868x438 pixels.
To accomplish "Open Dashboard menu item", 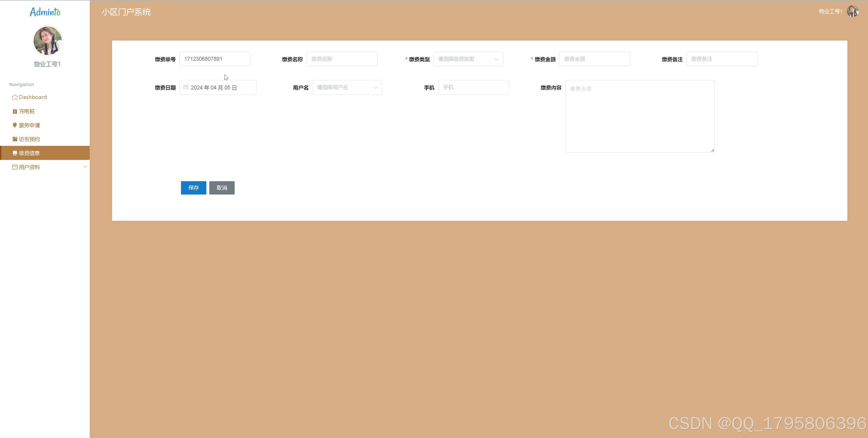I will point(45,97).
